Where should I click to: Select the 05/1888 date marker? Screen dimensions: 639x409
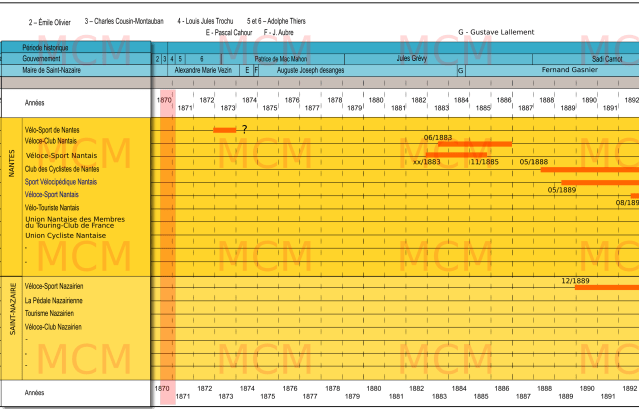(x=534, y=161)
